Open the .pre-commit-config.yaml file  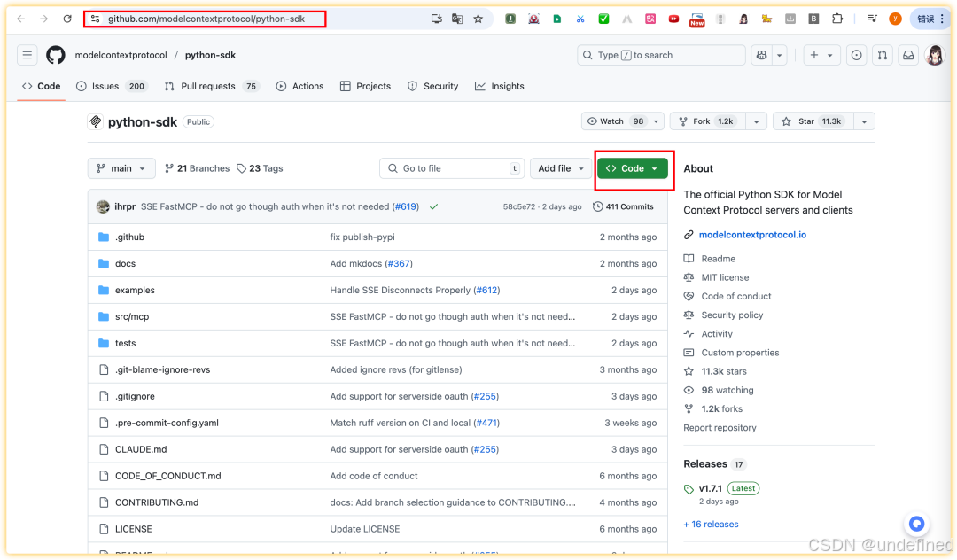point(167,423)
